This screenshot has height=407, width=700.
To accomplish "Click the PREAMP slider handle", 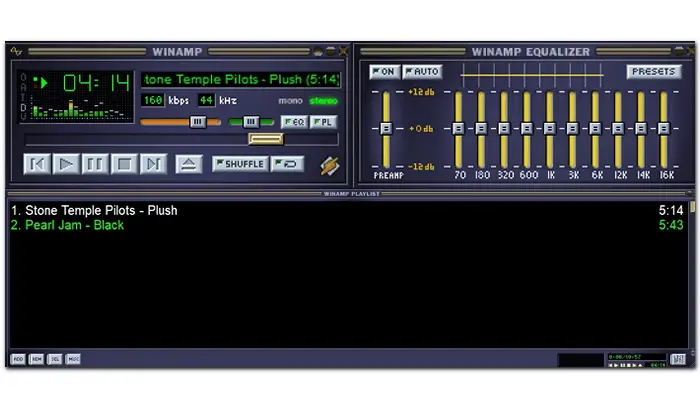I will 386,129.
